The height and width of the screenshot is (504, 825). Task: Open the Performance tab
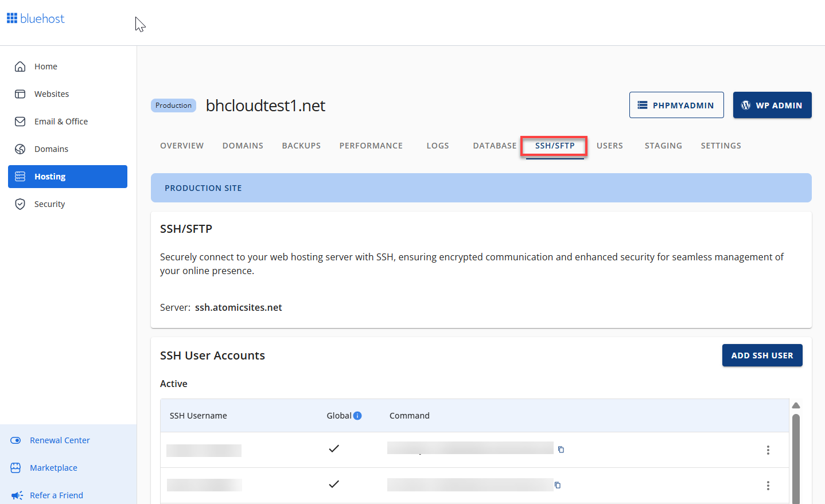tap(371, 146)
